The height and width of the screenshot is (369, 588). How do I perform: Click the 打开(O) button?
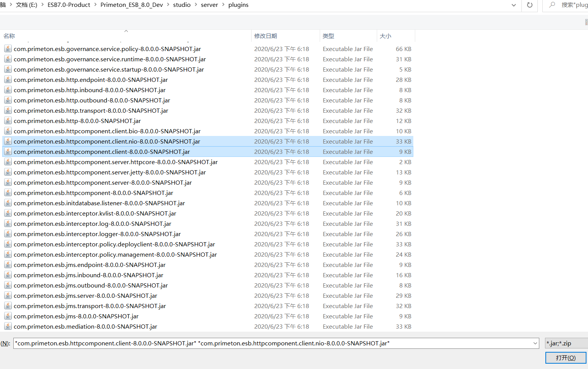[x=566, y=358]
